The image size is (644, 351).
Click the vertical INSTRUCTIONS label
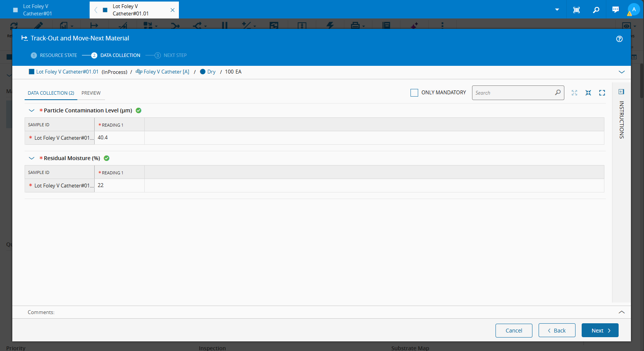622,120
